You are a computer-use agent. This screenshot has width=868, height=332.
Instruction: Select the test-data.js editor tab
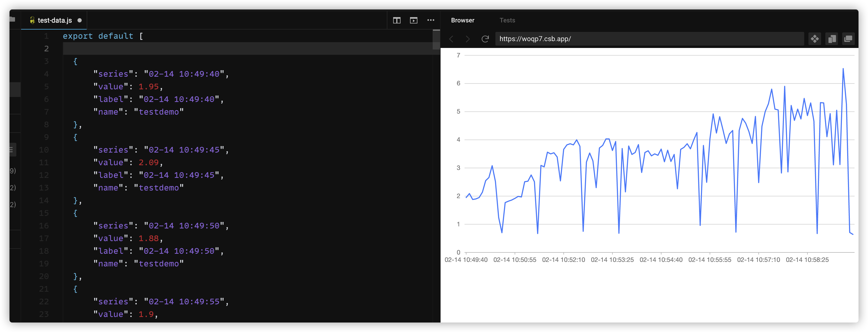click(55, 21)
